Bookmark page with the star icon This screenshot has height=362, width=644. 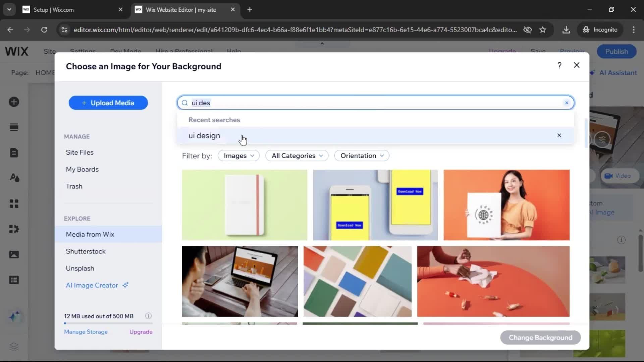pos(543,29)
